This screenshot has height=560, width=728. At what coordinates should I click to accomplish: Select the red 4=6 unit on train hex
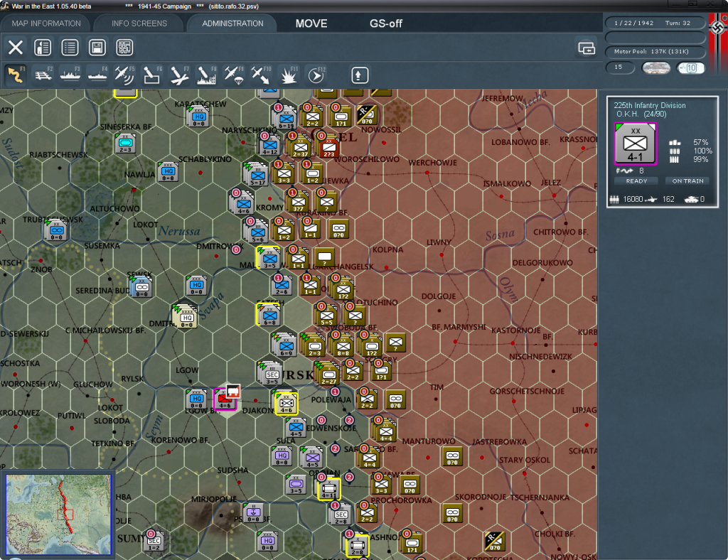(x=225, y=399)
